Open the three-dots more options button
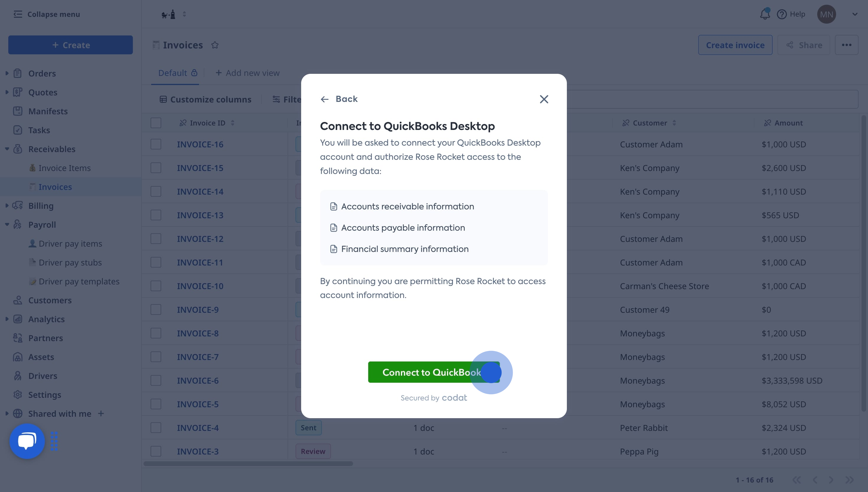 (x=846, y=45)
